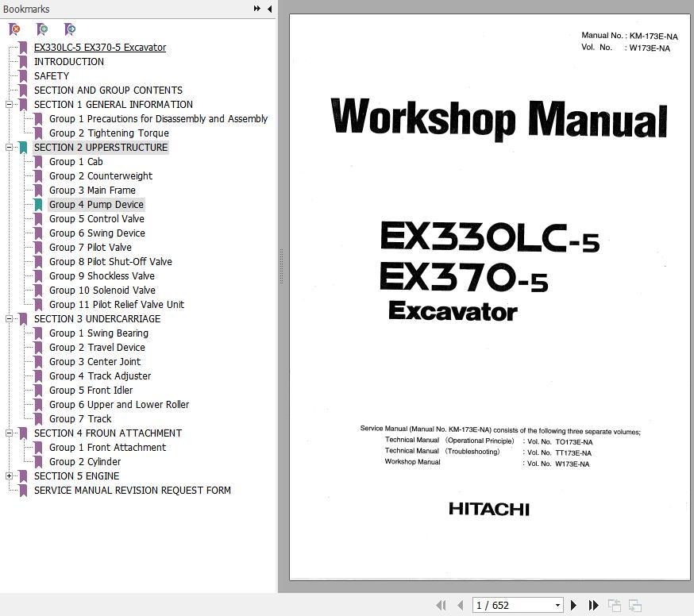Open Group 8 Pilot Shut-Off Valve bookmark
Screen dimensions: 694x616
click(x=110, y=261)
